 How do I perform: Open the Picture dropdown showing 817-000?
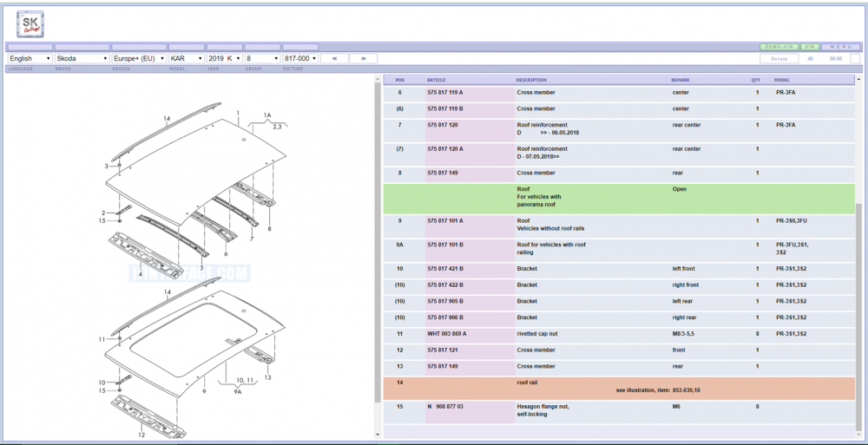pyautogui.click(x=300, y=58)
